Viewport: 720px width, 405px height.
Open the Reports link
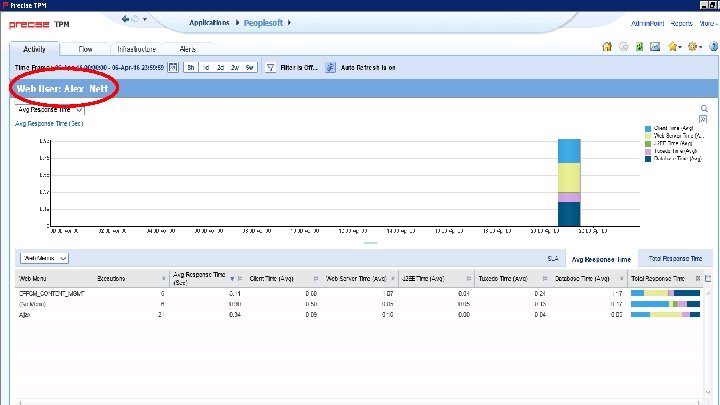[x=681, y=23]
